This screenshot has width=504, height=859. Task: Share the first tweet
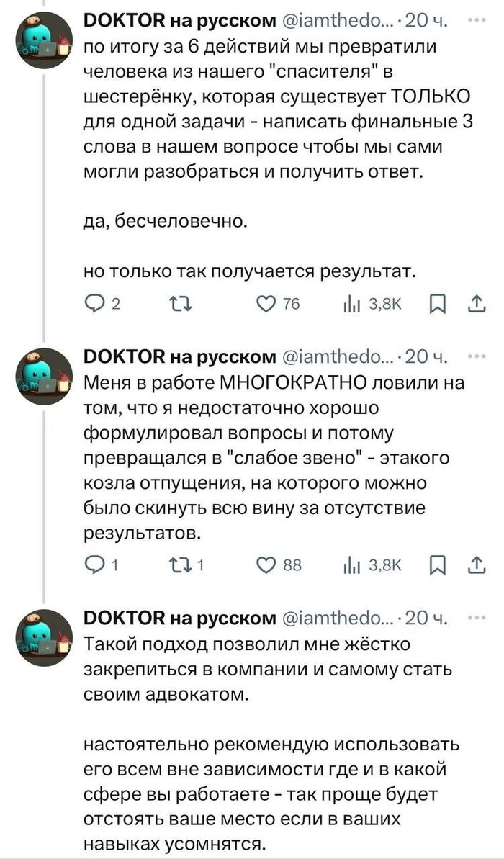tap(476, 305)
